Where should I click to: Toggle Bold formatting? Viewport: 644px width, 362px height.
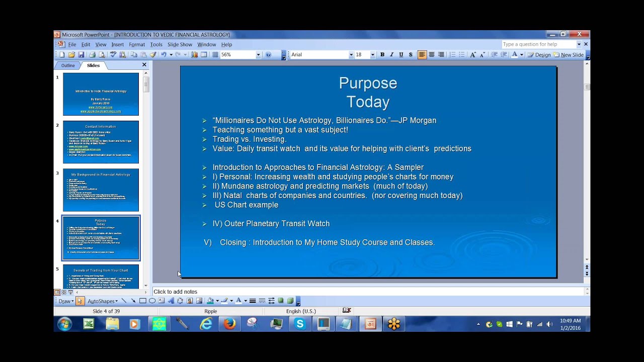coord(382,55)
